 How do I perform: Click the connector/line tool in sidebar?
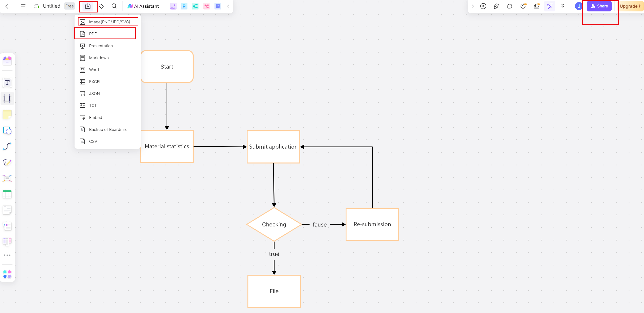(x=7, y=147)
